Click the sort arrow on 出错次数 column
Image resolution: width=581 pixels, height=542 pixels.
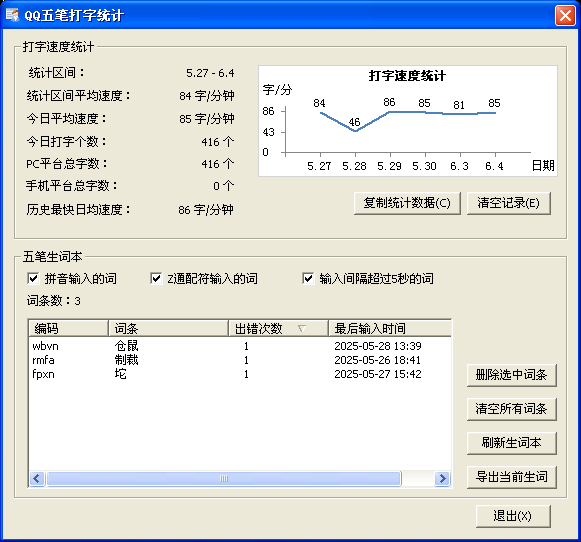coord(302,328)
